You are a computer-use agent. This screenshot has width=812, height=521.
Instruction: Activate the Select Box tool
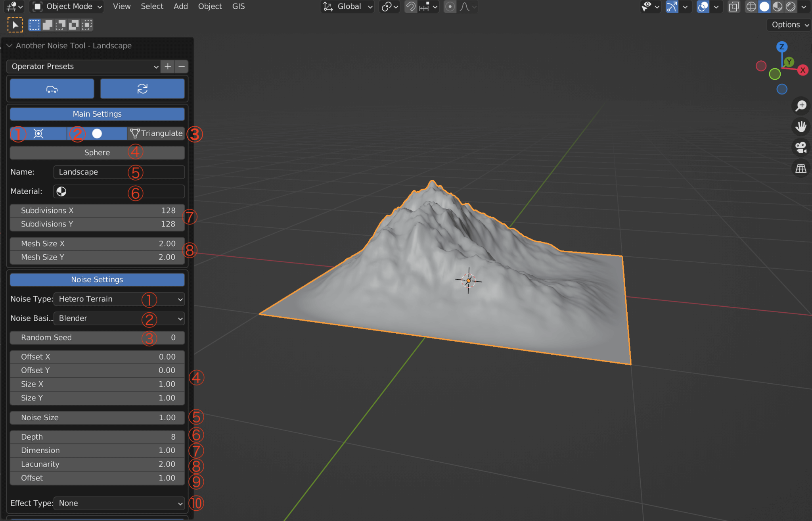coord(34,25)
